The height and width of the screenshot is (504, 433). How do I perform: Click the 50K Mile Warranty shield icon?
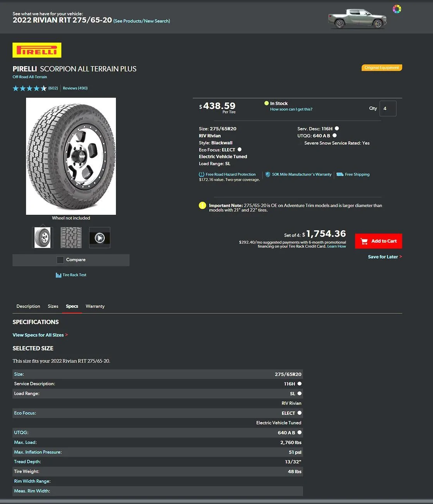click(x=268, y=174)
